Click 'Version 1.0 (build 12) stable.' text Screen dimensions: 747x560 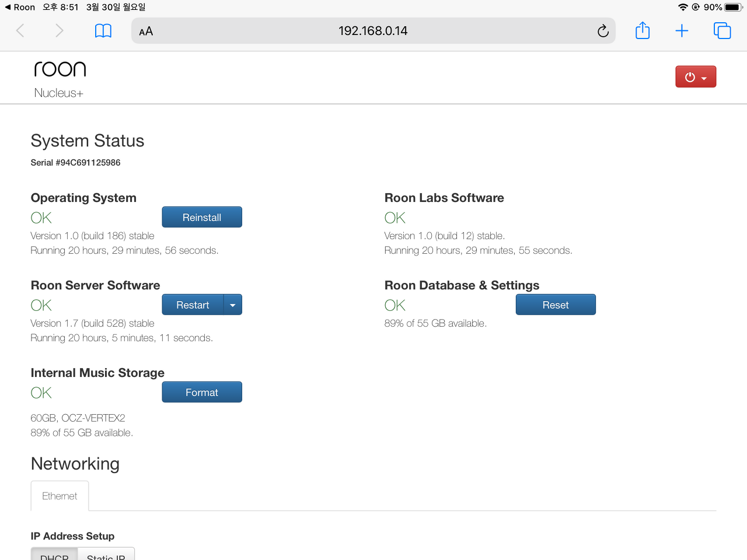click(445, 236)
